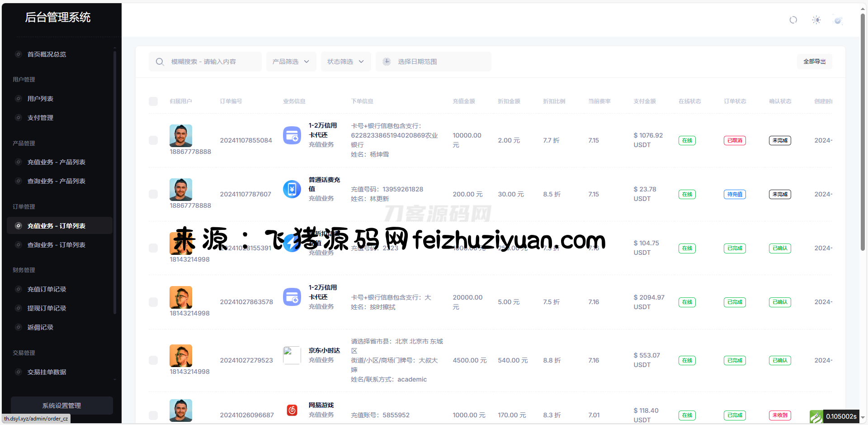This screenshot has width=868, height=425.
Task: Click the red NetEase game icon
Action: 292,410
